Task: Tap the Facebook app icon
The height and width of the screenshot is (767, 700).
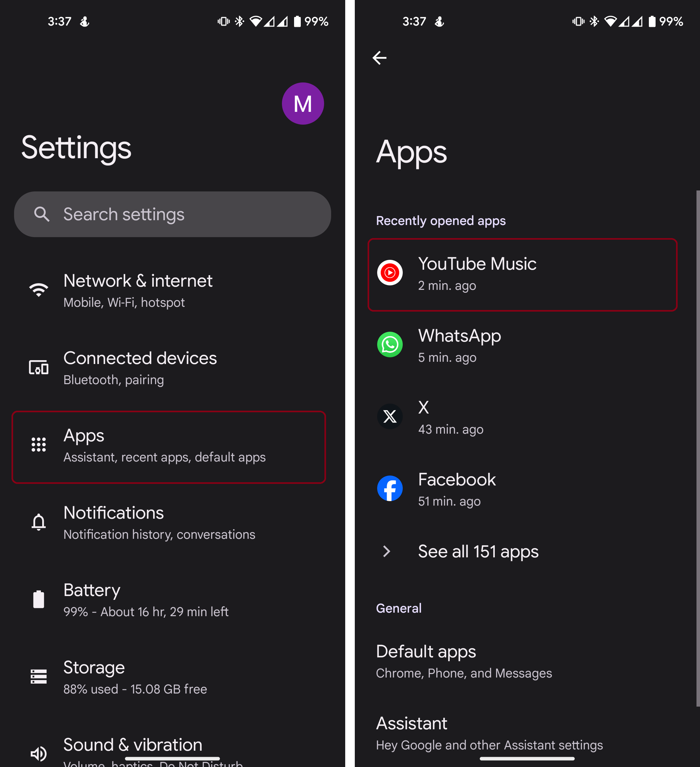Action: point(390,489)
